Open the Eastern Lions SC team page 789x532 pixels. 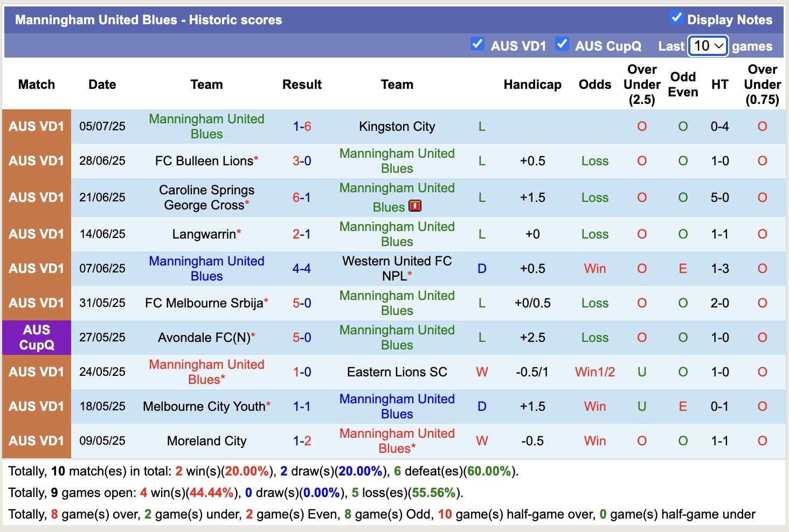coord(397,372)
